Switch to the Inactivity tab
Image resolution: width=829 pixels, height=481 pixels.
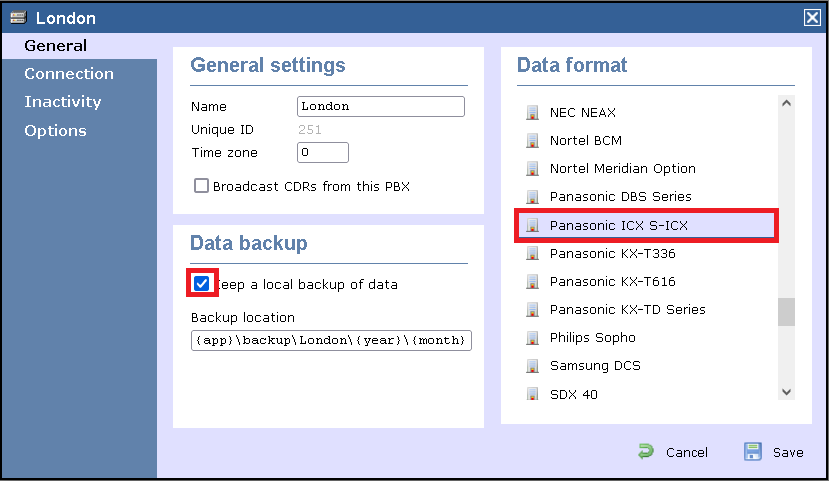pyautogui.click(x=63, y=102)
